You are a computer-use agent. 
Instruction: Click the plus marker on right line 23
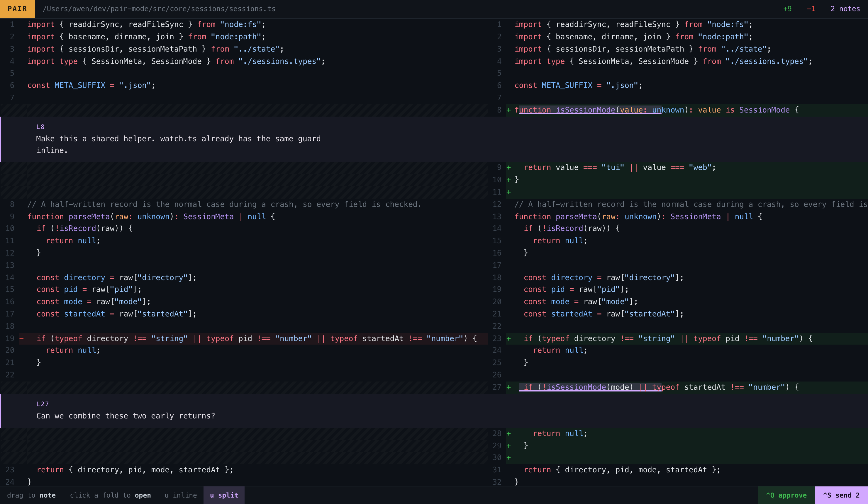point(509,339)
